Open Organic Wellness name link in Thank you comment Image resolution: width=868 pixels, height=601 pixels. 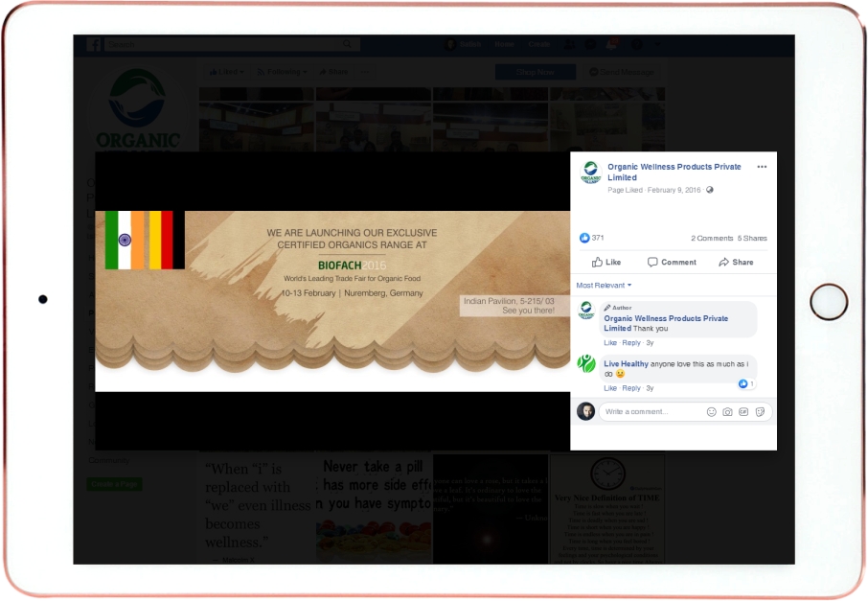click(666, 323)
